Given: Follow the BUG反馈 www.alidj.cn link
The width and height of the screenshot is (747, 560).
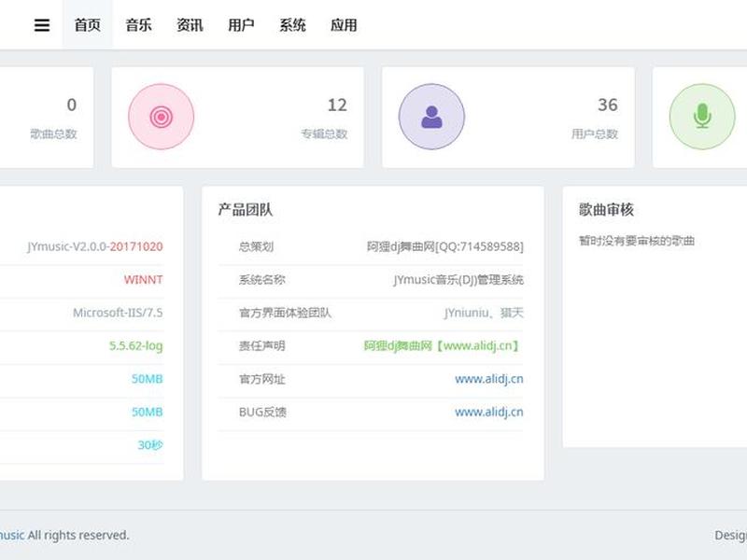Looking at the screenshot, I should (489, 412).
